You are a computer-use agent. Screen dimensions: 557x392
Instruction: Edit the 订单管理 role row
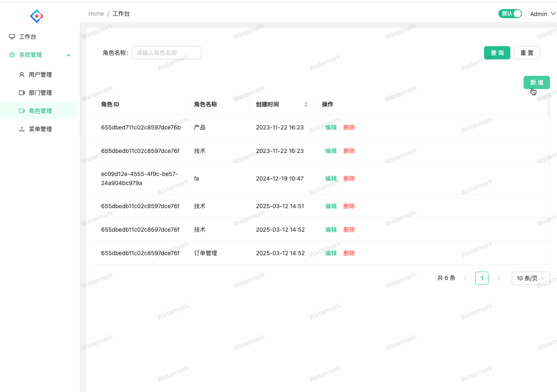(331, 253)
